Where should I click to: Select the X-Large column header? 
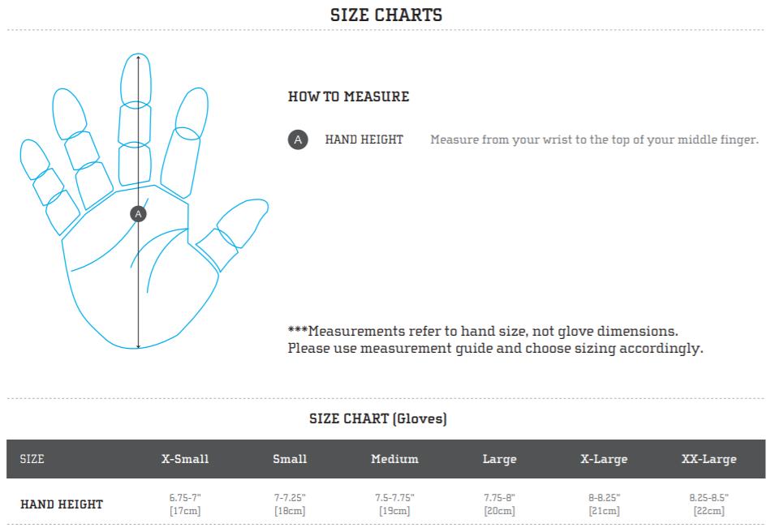coord(604,459)
